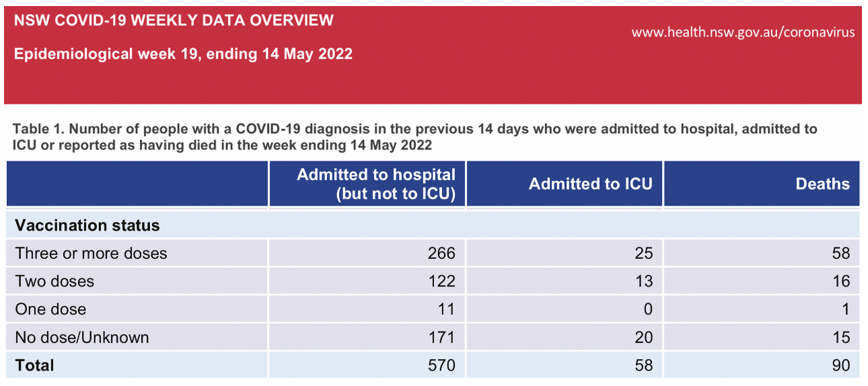Image resolution: width=868 pixels, height=386 pixels.
Task: Click the ICU value for No dose/Unknown
Action: click(643, 337)
